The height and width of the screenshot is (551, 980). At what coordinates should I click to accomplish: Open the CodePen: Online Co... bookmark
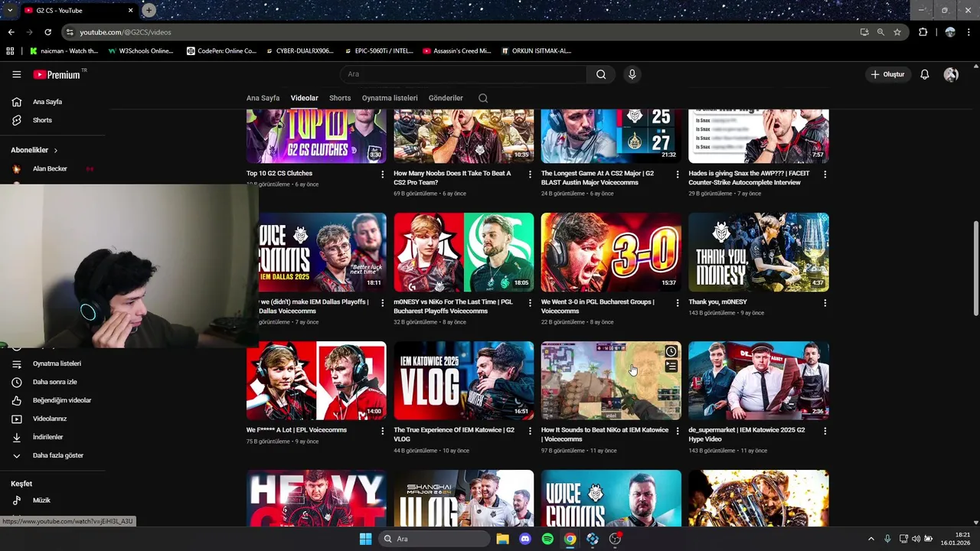tap(222, 51)
